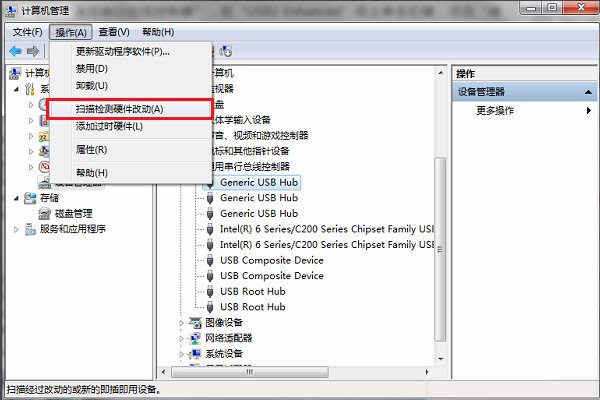Click the 图像设备 category icon
The width and height of the screenshot is (600, 400).
(x=196, y=323)
